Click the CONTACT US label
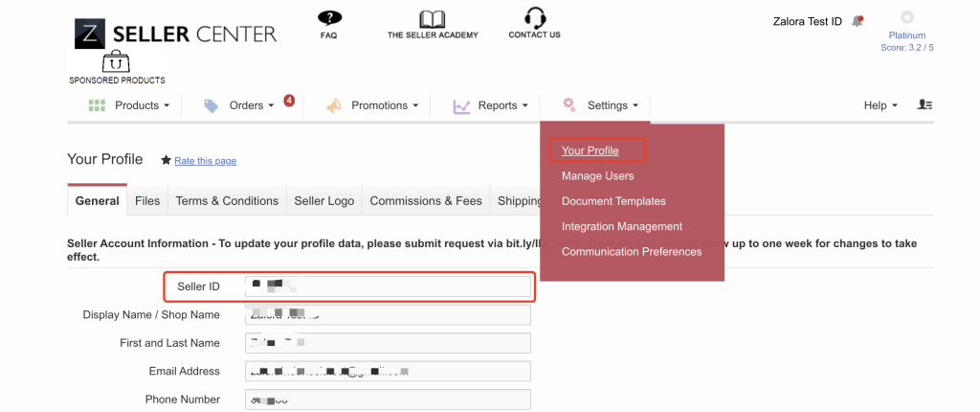 click(x=534, y=35)
